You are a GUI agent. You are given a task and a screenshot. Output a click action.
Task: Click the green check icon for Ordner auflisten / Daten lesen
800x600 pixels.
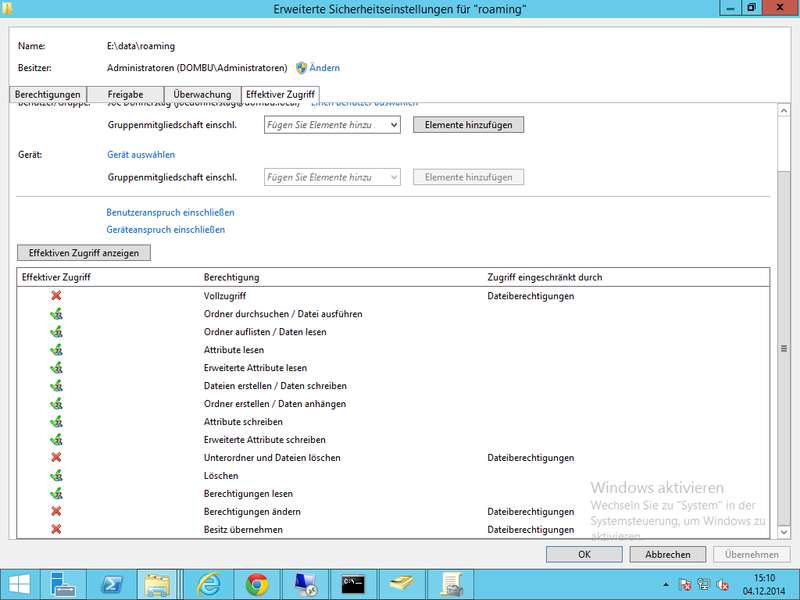56,332
